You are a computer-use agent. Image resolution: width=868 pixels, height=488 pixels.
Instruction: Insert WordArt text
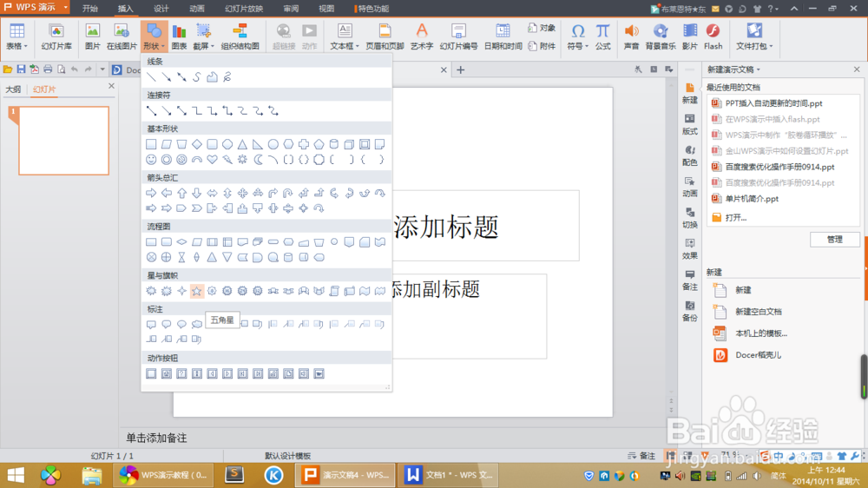[422, 36]
